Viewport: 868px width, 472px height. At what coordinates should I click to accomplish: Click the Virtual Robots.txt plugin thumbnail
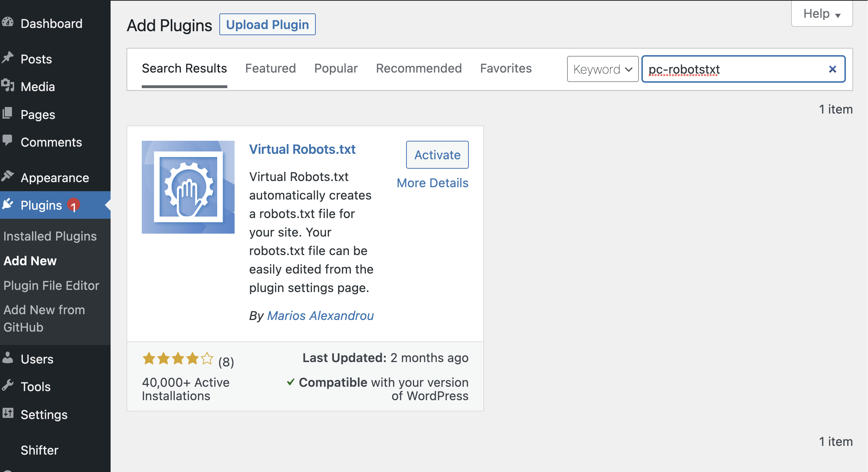point(188,187)
